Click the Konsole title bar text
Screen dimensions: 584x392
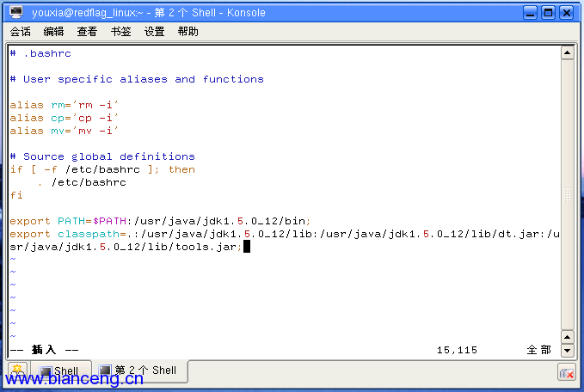149,13
